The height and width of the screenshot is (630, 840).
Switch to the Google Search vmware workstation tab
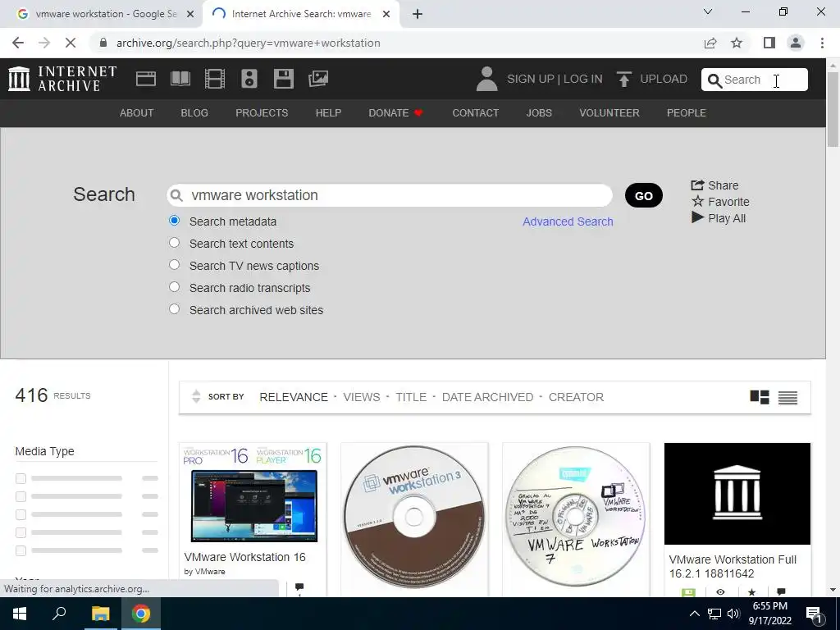click(x=101, y=14)
